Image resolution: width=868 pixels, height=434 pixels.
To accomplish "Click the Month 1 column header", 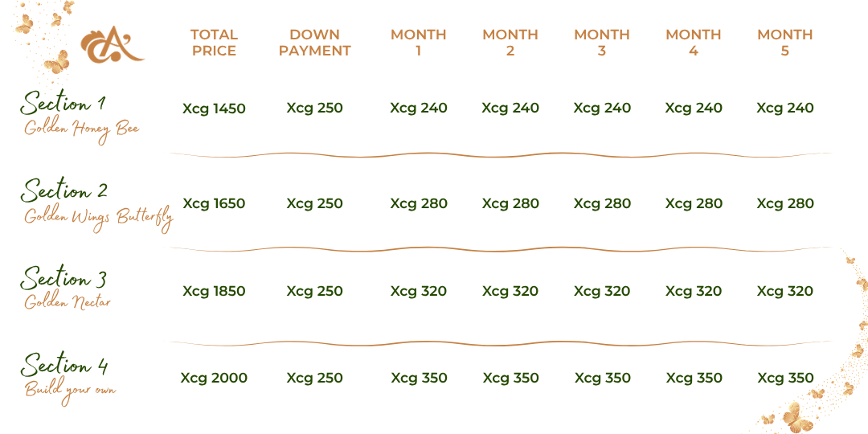I will pyautogui.click(x=418, y=43).
